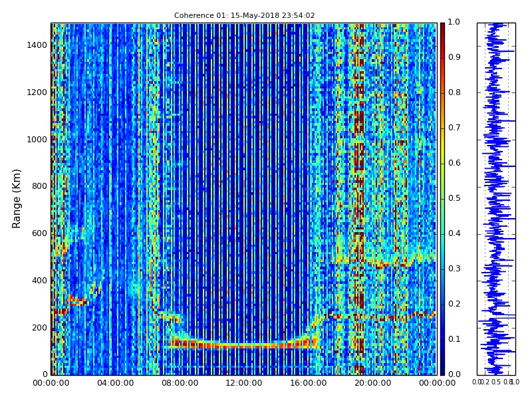Click the colorbar 0.4 value label
The width and height of the screenshot is (532, 399).
coord(454,233)
